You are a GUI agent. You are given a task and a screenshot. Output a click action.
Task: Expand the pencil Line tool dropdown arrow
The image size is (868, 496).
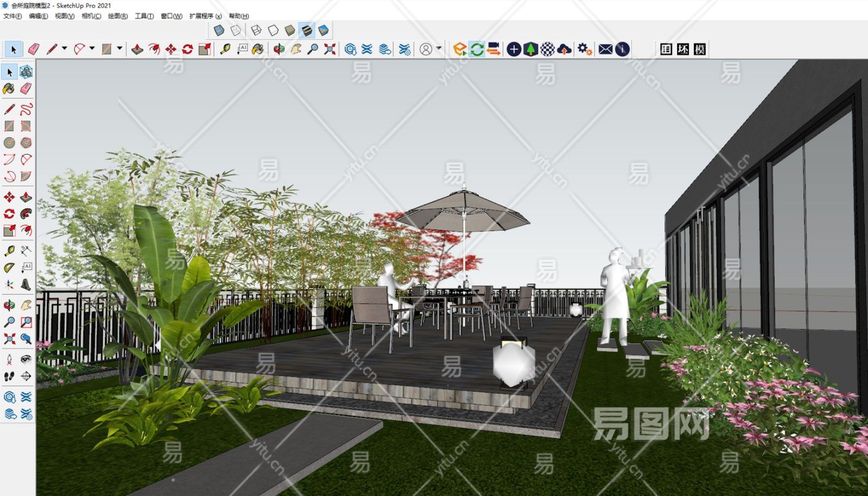click(x=64, y=49)
